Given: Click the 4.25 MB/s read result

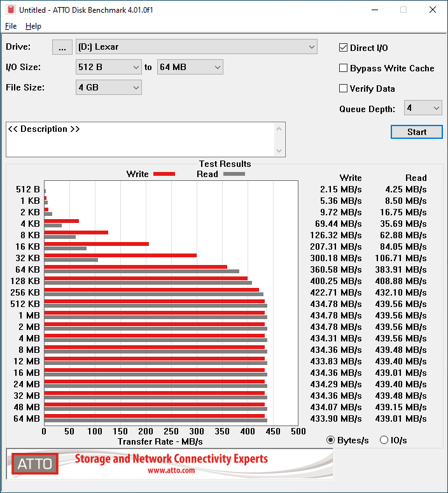Looking at the screenshot, I should pyautogui.click(x=405, y=189).
